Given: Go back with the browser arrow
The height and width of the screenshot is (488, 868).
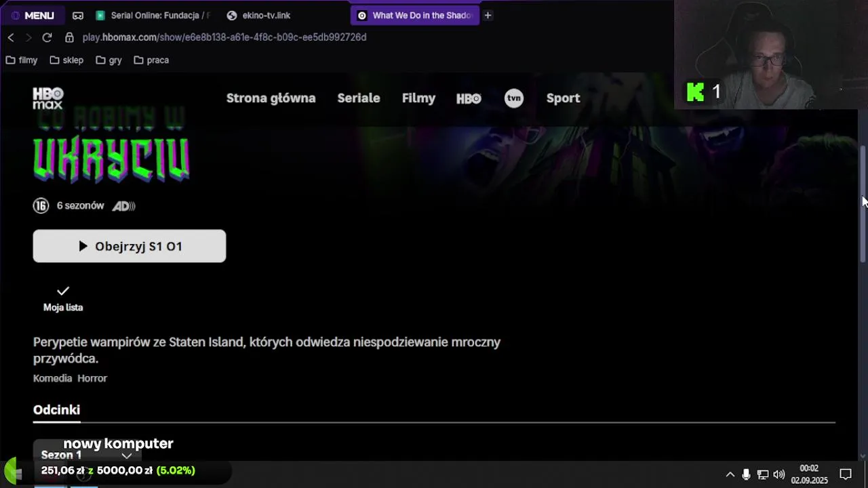Looking at the screenshot, I should (11, 37).
